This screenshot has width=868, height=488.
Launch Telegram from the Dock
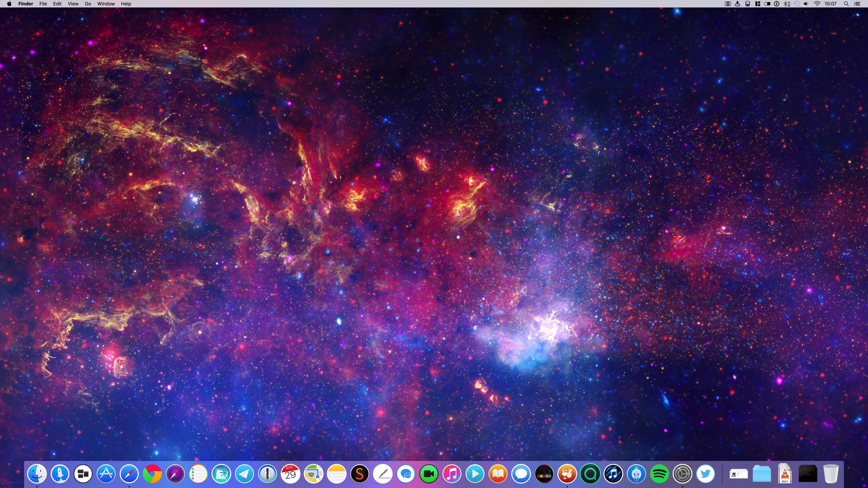pos(244,474)
